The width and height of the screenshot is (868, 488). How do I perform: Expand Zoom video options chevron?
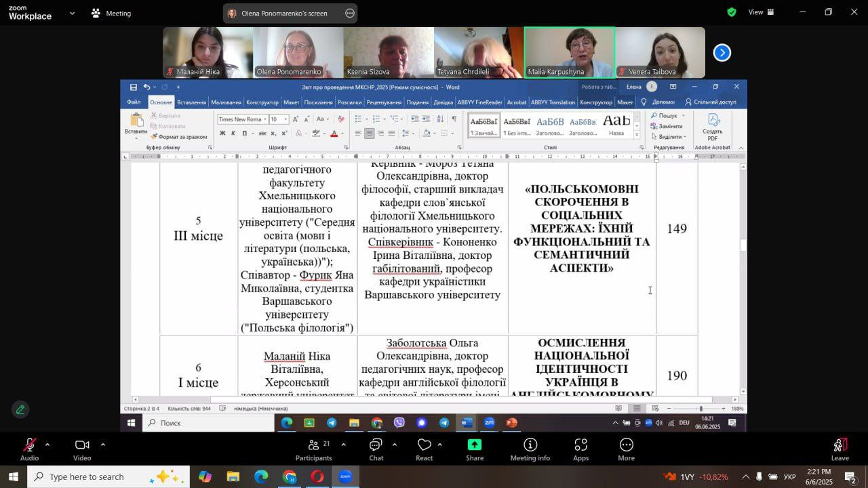coord(102,445)
